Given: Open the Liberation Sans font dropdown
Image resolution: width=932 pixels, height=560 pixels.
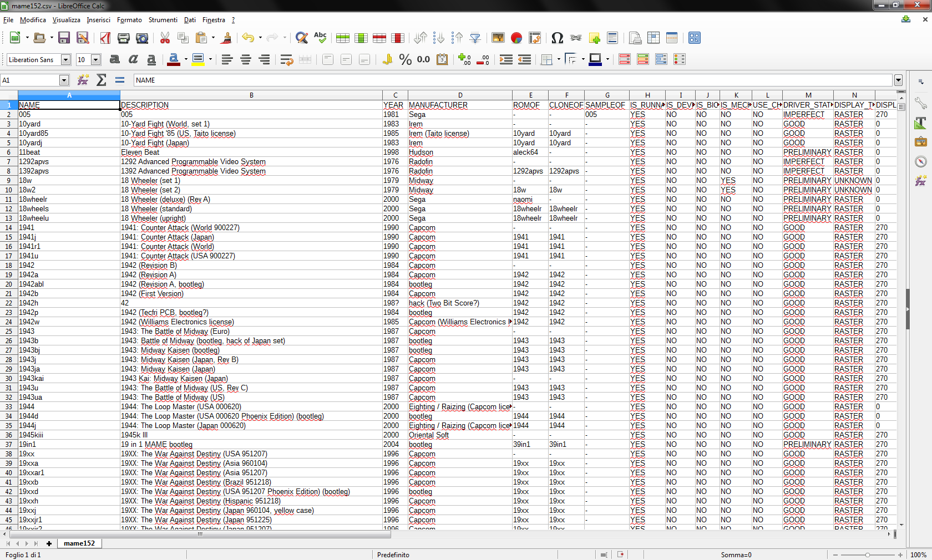Looking at the screenshot, I should (x=65, y=60).
